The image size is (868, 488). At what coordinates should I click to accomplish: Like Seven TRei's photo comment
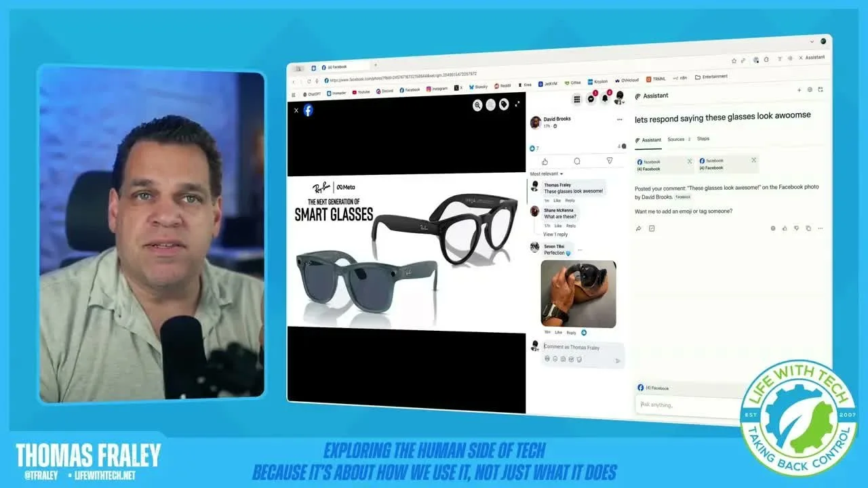coord(559,332)
